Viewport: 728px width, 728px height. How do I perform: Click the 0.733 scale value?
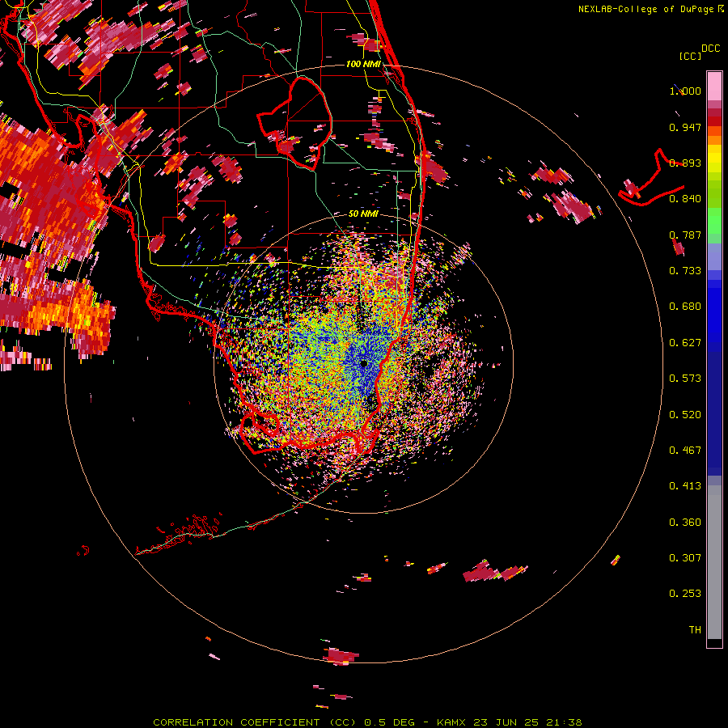point(685,271)
